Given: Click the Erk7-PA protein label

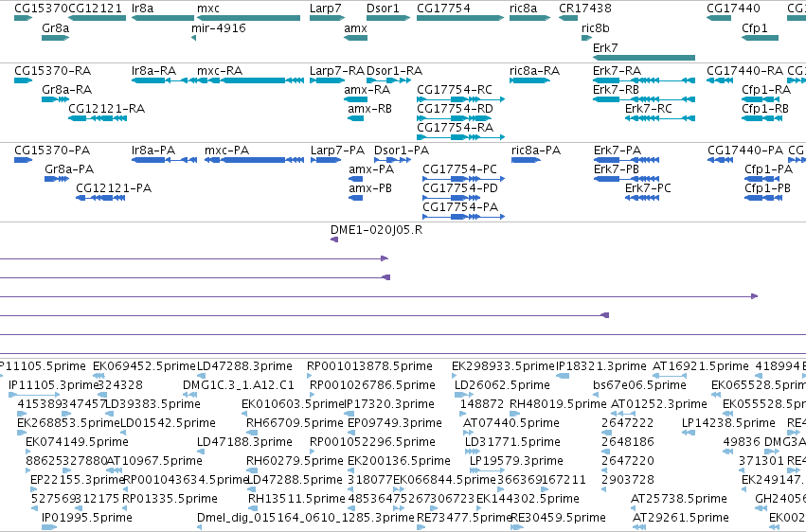Looking at the screenshot, I should click(618, 151).
